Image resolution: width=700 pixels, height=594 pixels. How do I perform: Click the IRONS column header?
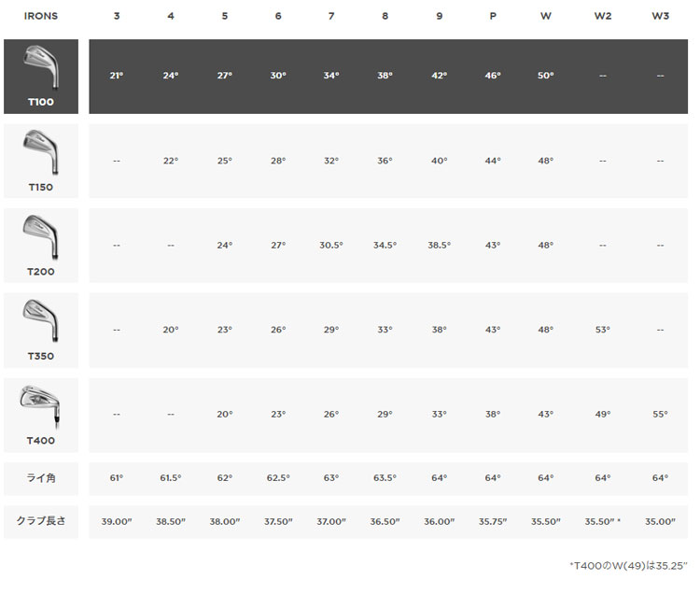41,16
